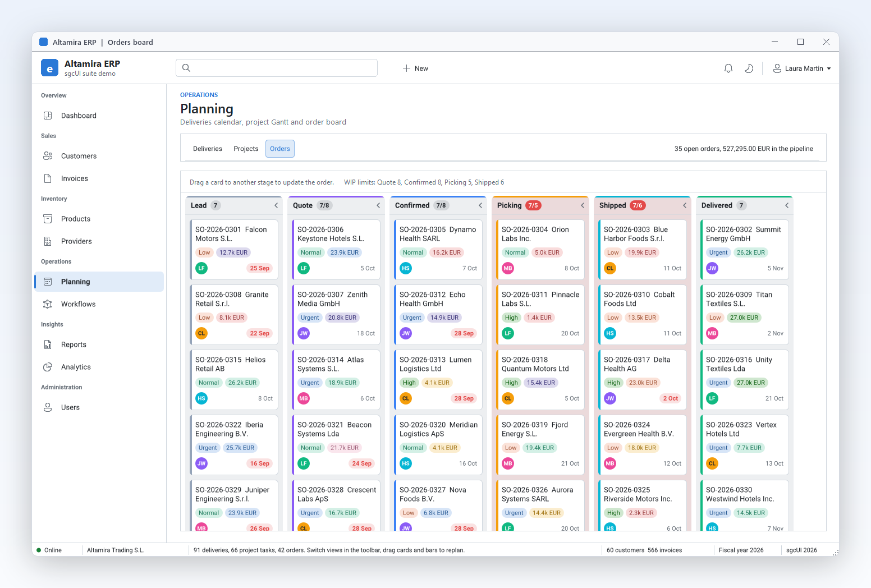Viewport: 871px width, 588px height.
Task: Click the 25 Sep date on SO-2026-0301
Action: pyautogui.click(x=260, y=268)
